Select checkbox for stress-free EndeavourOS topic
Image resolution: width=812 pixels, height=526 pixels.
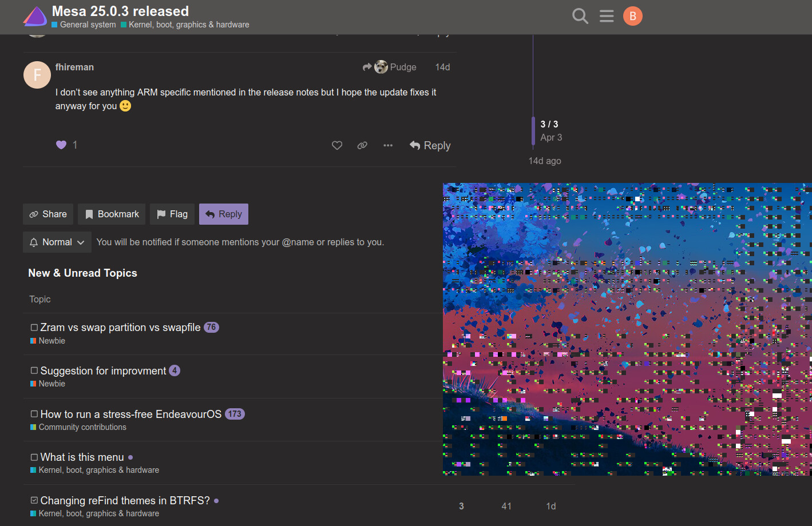pos(34,414)
